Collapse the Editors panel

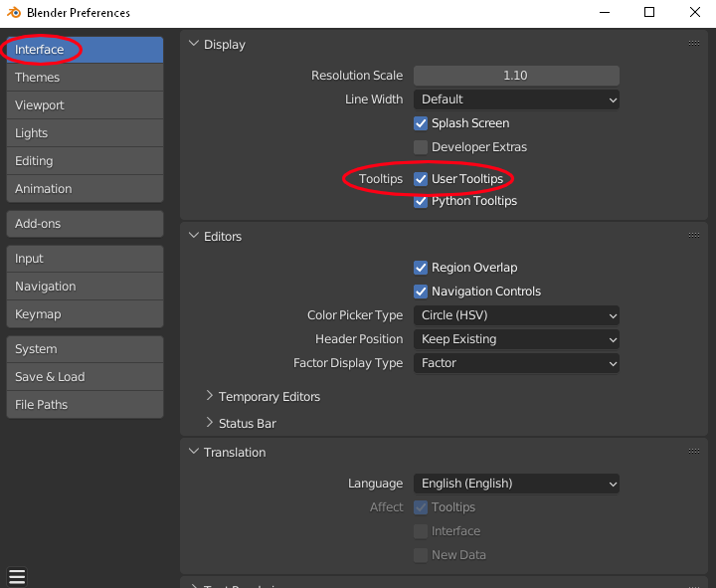click(194, 236)
